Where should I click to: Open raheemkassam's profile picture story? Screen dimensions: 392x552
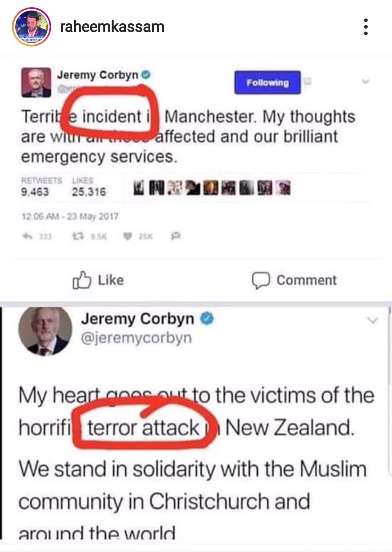[32, 28]
